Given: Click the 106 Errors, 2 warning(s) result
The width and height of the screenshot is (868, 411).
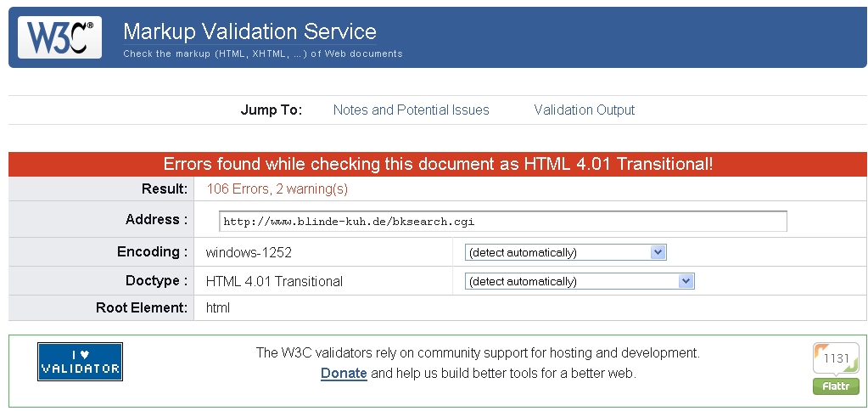Looking at the screenshot, I should 277,189.
